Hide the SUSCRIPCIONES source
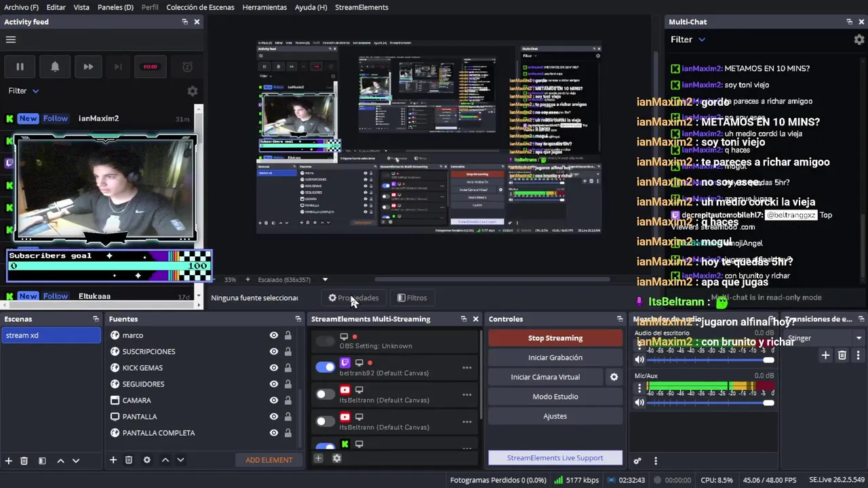This screenshot has width=868, height=488. pos(273,352)
